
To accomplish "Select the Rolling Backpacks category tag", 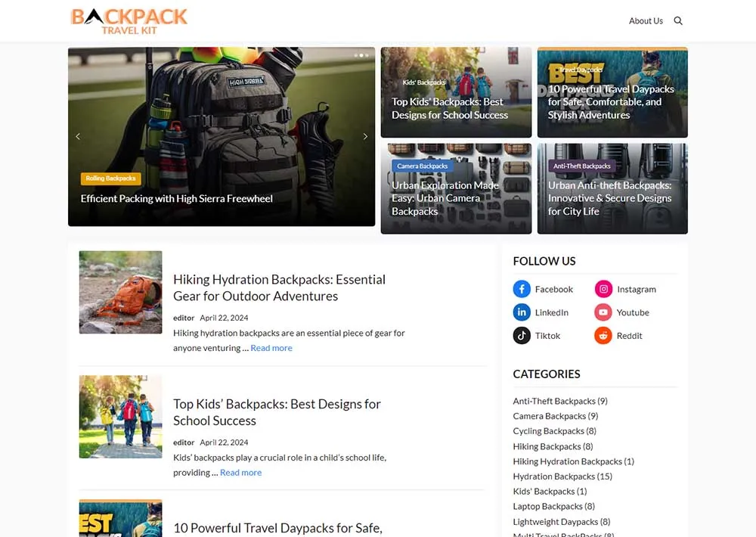I will coord(110,178).
